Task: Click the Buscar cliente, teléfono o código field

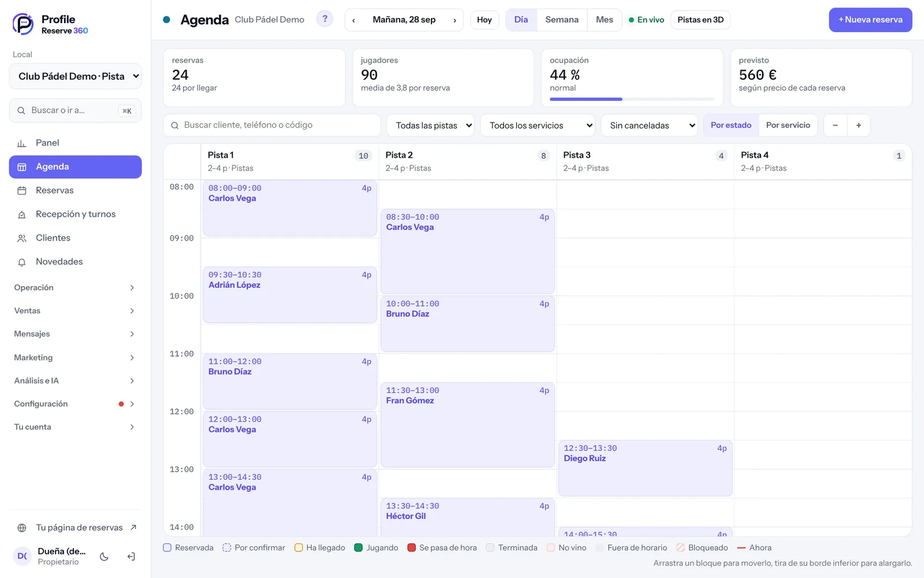Action: [x=272, y=125]
